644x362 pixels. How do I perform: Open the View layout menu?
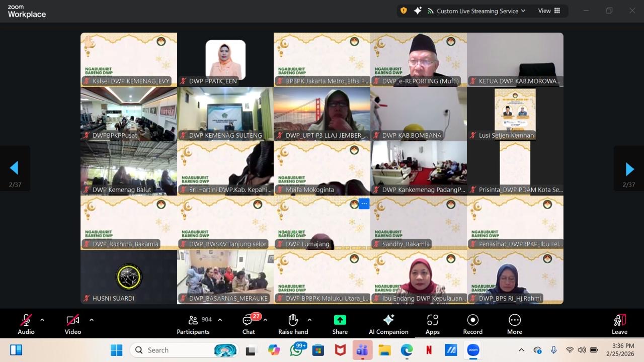pyautogui.click(x=549, y=11)
